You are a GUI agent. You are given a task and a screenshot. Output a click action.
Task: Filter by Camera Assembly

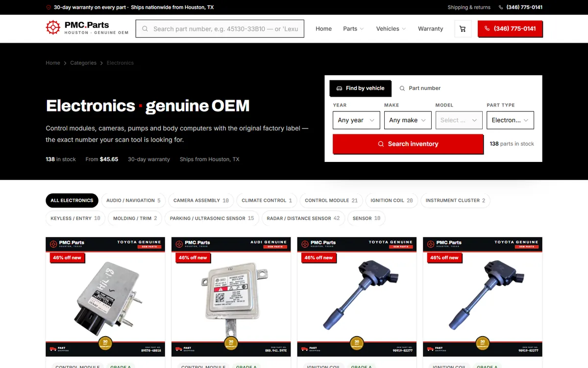(x=201, y=200)
